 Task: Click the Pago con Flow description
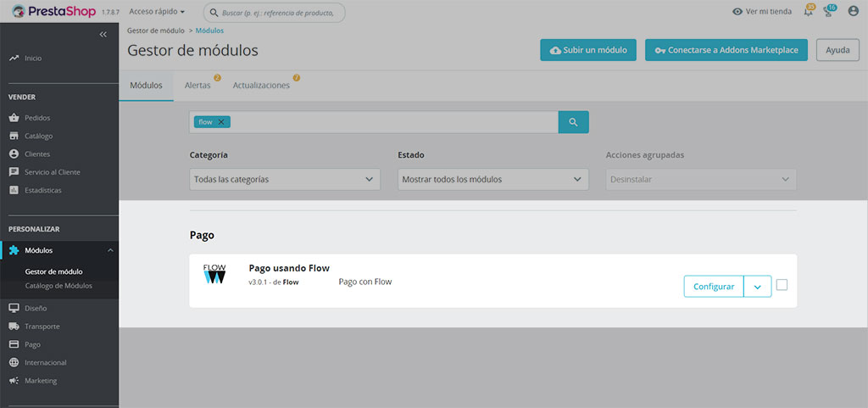[364, 282]
